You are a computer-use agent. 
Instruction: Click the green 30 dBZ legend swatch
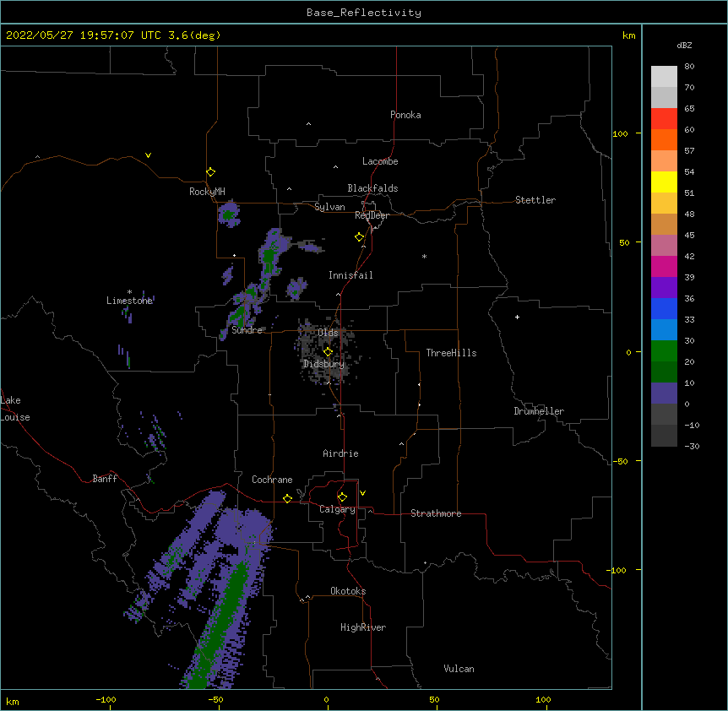coord(664,351)
